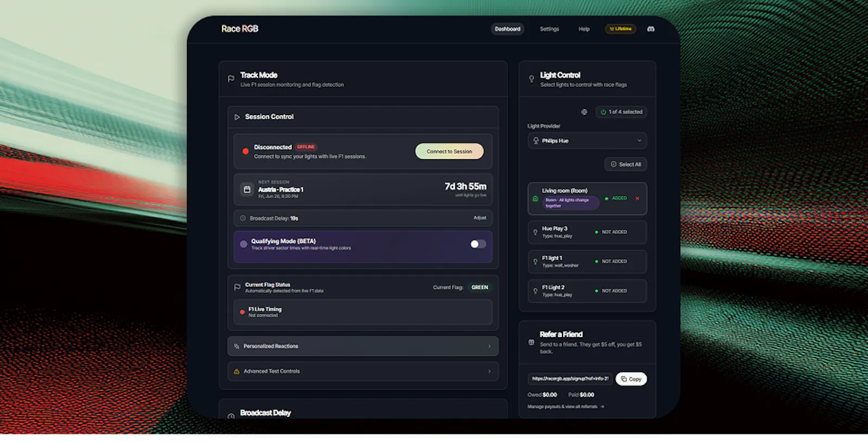This screenshot has width=868, height=442.
Task: Open the Philips Hue provider dropdown
Action: click(x=587, y=141)
